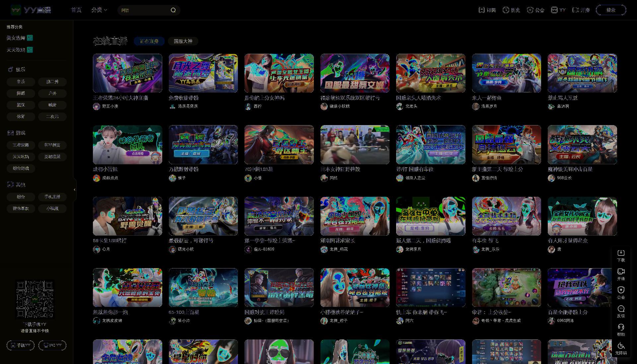
Task: Click the 反馈 feedback side icon
Action: 621,309
